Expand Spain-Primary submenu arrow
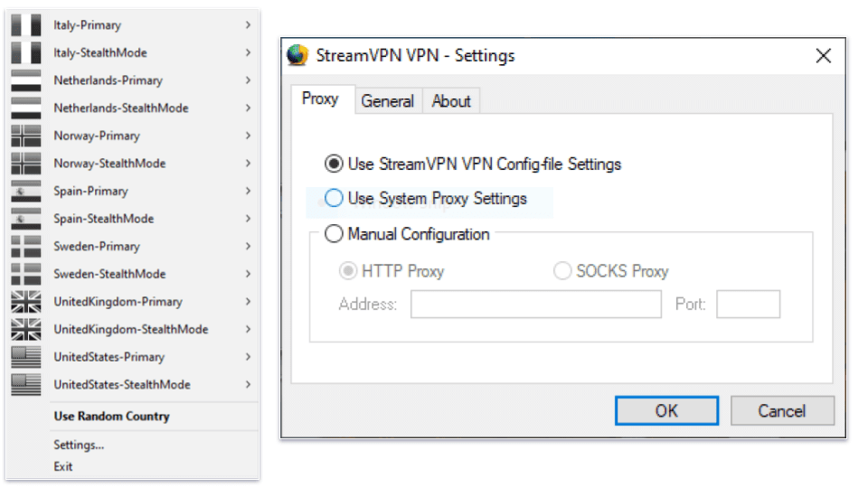 (x=248, y=191)
